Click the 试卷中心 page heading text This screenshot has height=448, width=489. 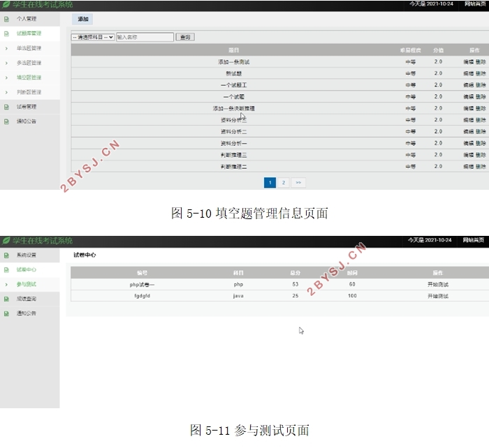[x=85, y=255]
